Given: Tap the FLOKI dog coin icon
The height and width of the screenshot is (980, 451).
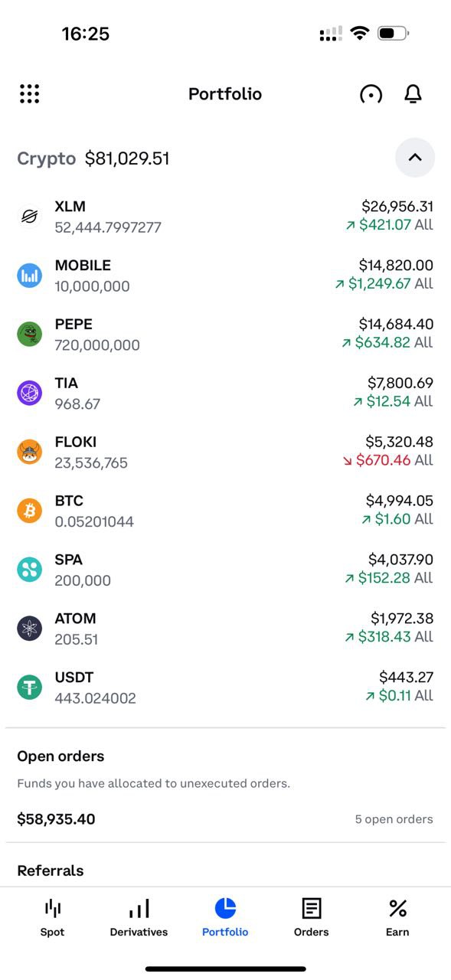Looking at the screenshot, I should 29,452.
